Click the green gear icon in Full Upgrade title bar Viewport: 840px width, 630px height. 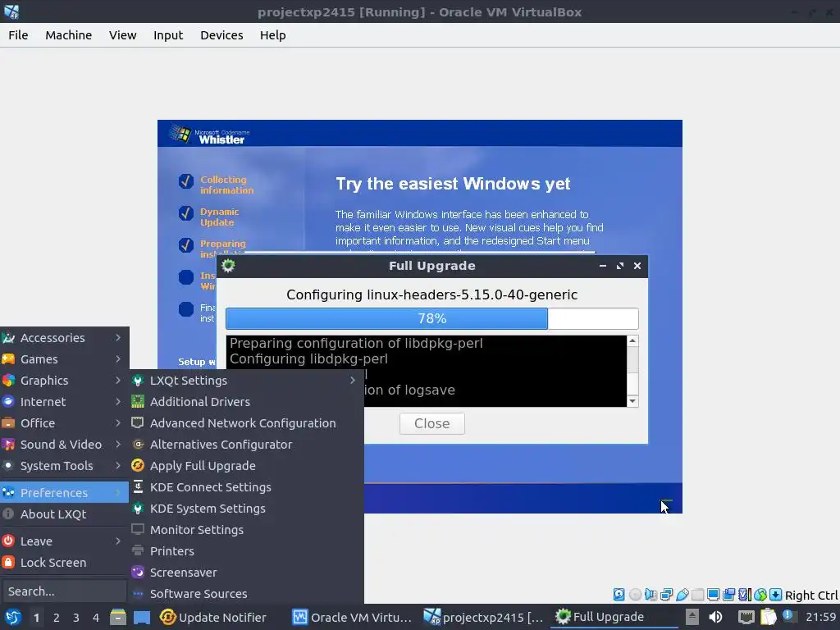[x=228, y=266]
